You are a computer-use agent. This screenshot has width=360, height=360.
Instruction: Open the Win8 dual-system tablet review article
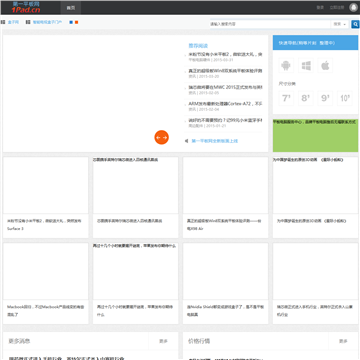[225, 71]
